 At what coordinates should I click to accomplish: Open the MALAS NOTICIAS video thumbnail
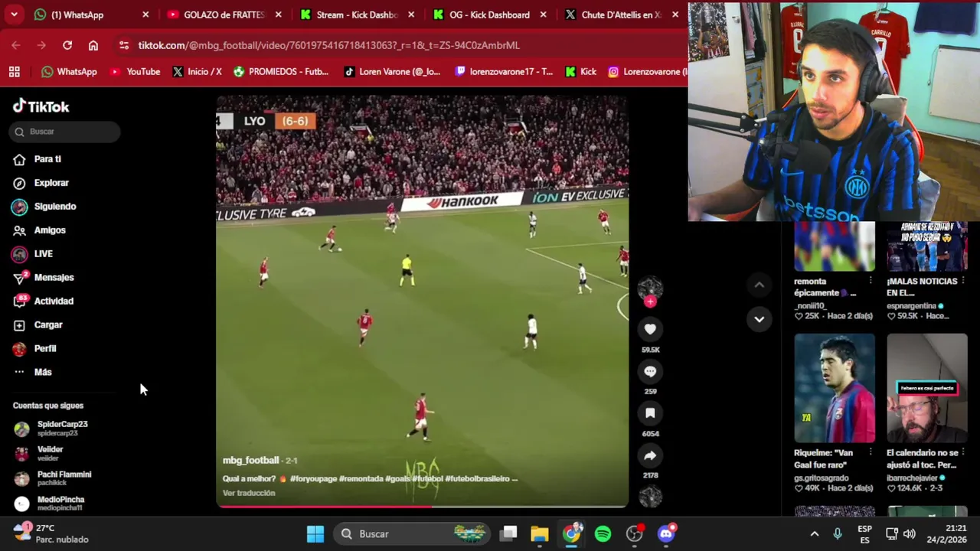926,247
